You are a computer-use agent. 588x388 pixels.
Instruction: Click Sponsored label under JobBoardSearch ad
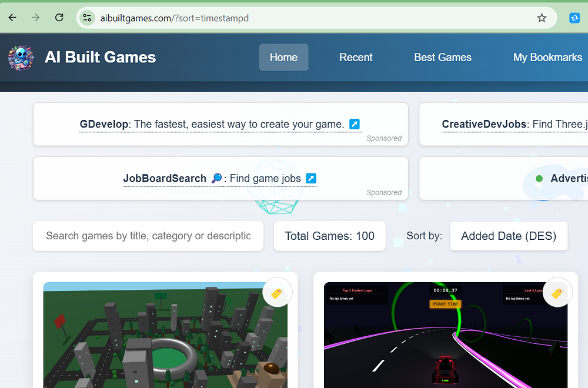click(384, 193)
